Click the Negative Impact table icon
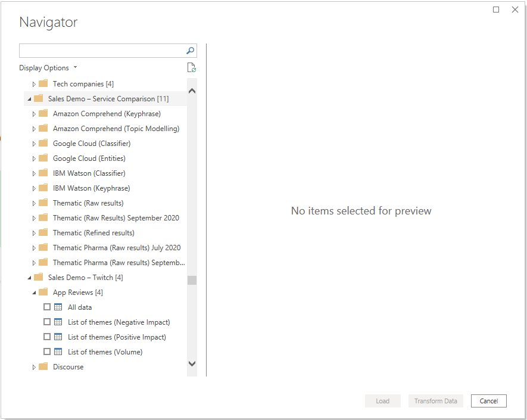 click(58, 322)
